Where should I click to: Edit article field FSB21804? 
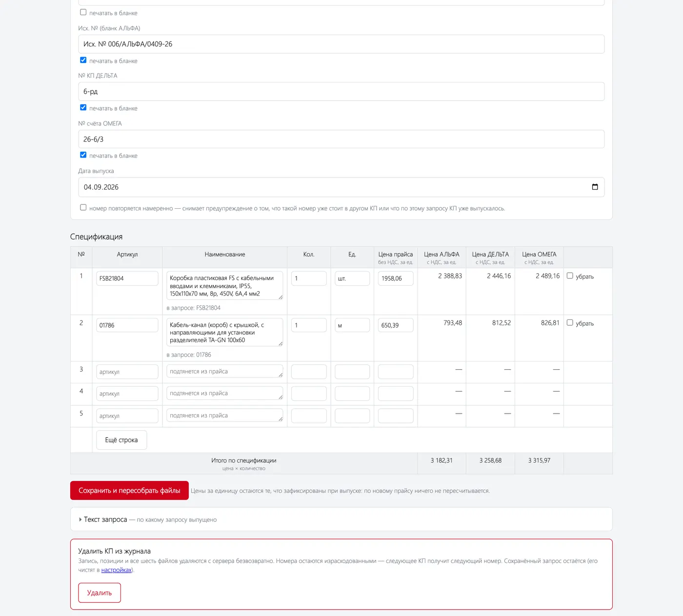[x=127, y=278]
